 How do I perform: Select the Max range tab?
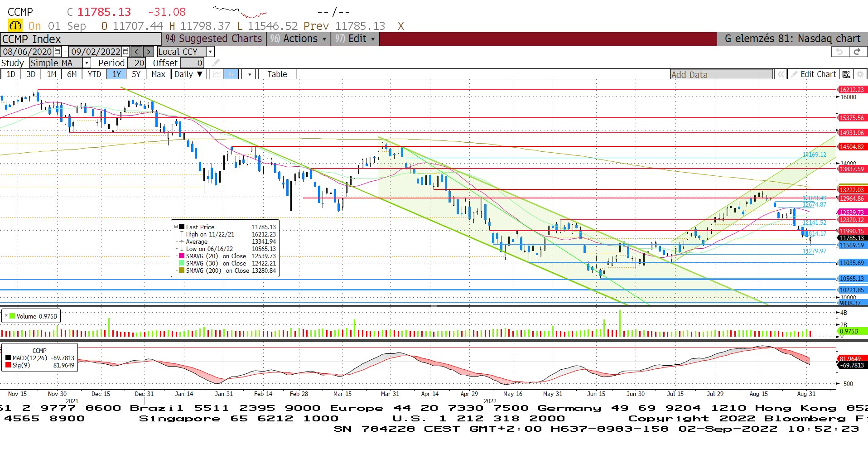(x=158, y=74)
